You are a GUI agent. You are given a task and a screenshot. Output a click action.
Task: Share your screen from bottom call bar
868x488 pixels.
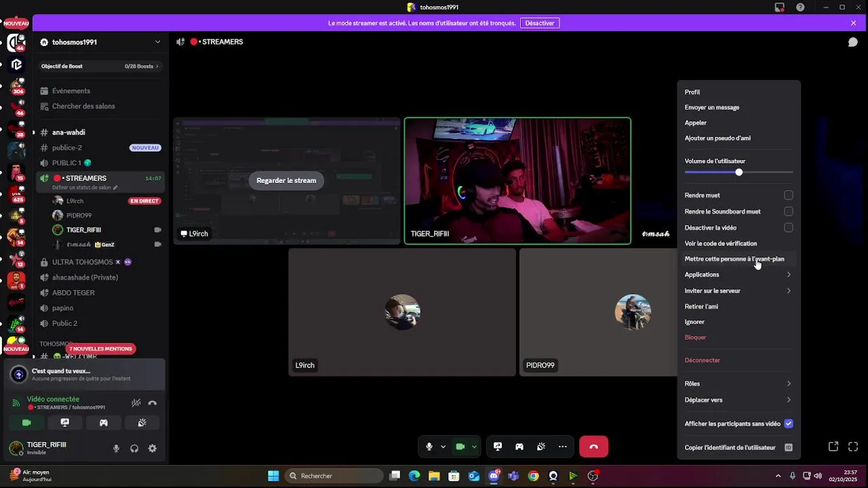(x=498, y=447)
